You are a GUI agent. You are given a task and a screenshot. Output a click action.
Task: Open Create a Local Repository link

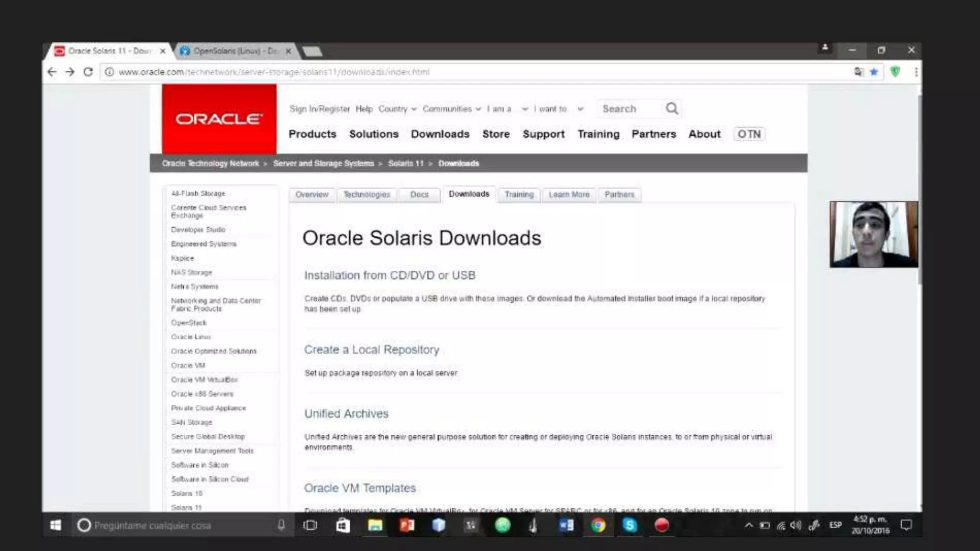pyautogui.click(x=371, y=350)
